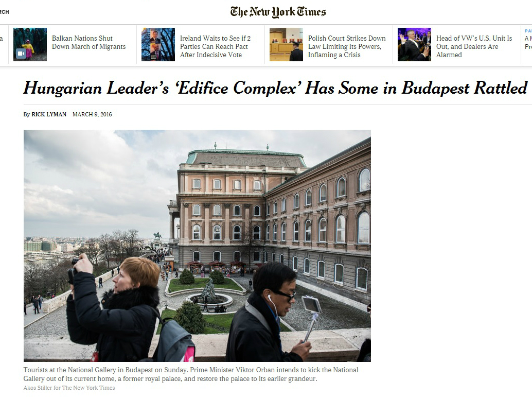The image size is (532, 398).
Task: Click the Hungarian Leader's Edifice Complex headline
Action: tap(275, 88)
